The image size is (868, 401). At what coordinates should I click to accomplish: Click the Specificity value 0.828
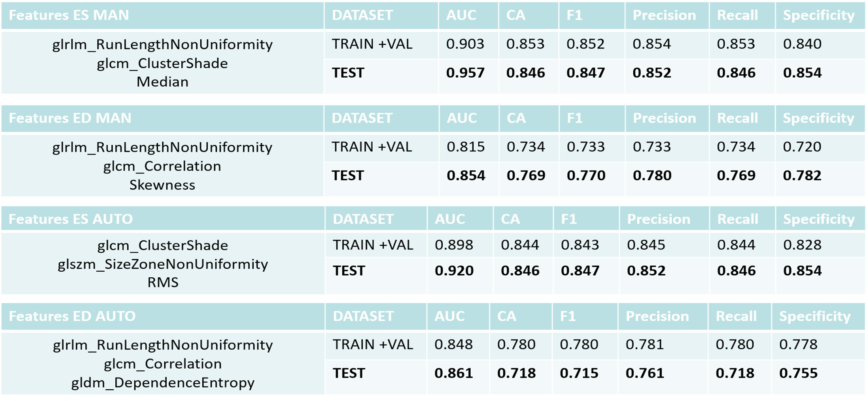pyautogui.click(x=802, y=245)
